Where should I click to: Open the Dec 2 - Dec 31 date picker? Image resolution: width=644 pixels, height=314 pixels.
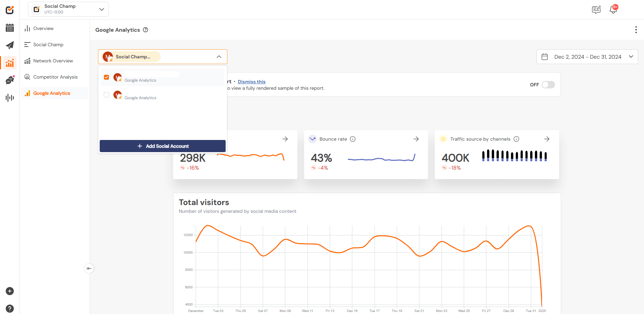[x=587, y=57]
